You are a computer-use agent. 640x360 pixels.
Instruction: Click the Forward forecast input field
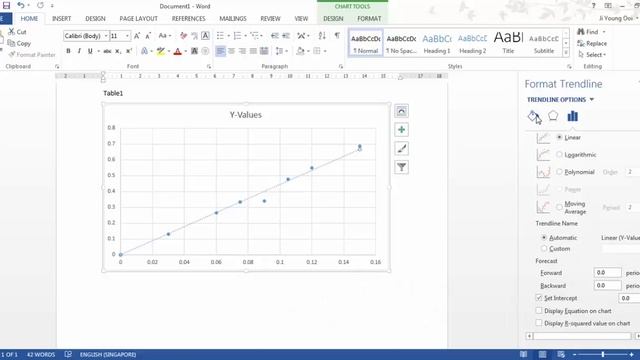coord(607,273)
